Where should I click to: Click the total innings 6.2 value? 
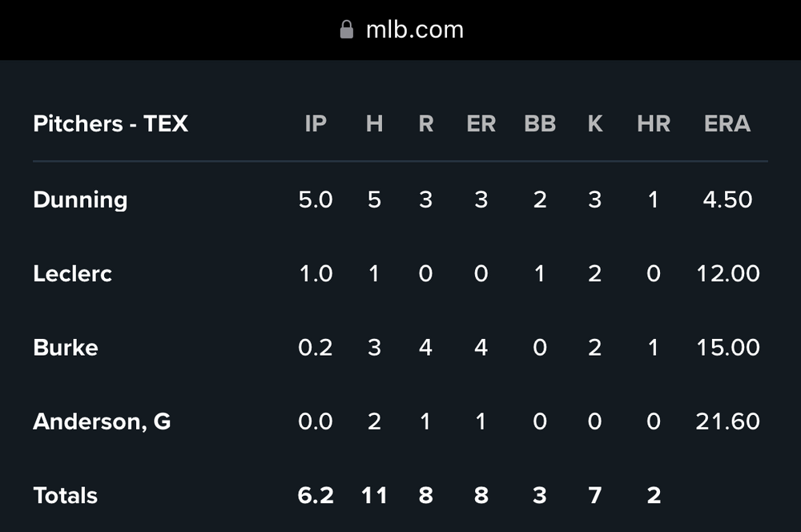point(316,495)
